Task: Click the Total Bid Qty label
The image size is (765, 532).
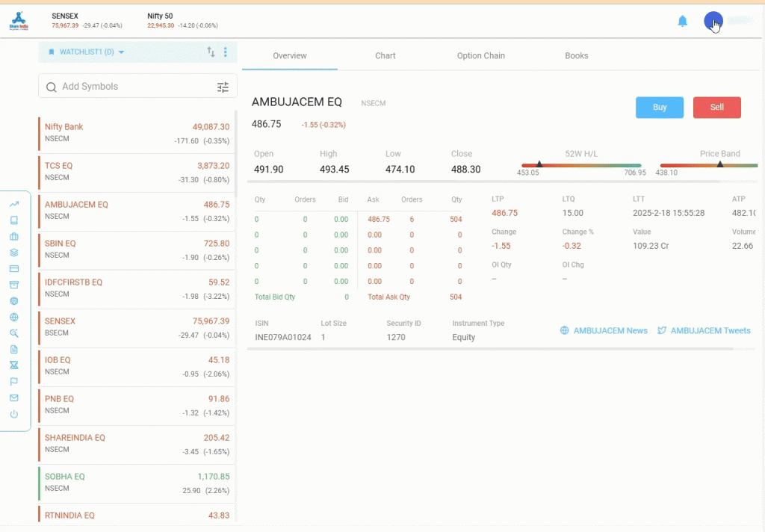Action: 275,297
